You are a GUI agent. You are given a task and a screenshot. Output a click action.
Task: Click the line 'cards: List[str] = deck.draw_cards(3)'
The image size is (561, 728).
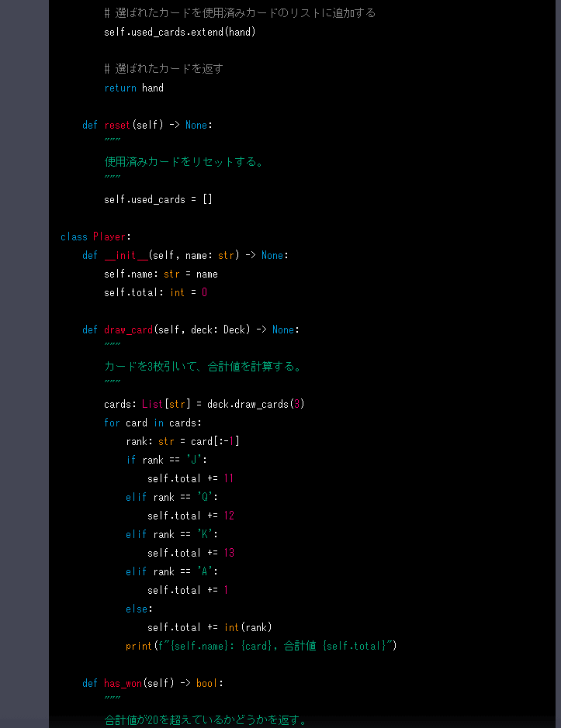coord(205,404)
